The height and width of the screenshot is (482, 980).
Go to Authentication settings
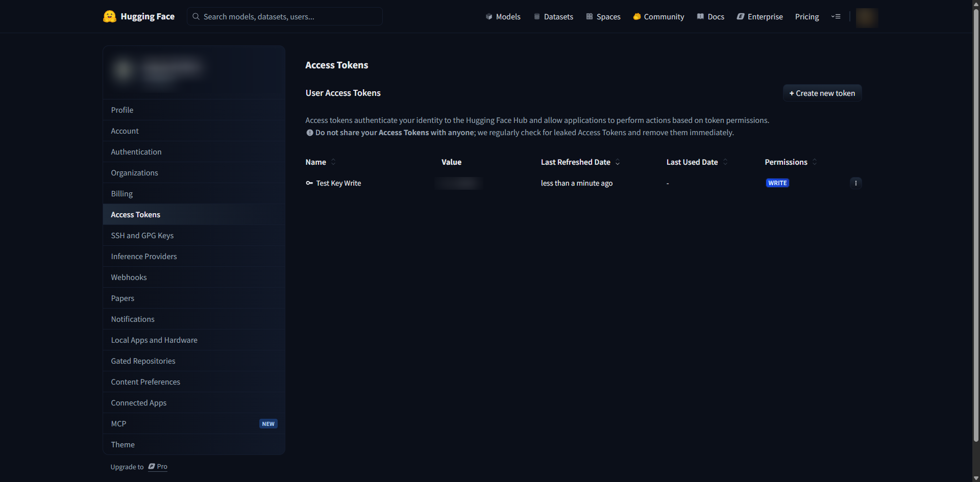[x=194, y=151]
